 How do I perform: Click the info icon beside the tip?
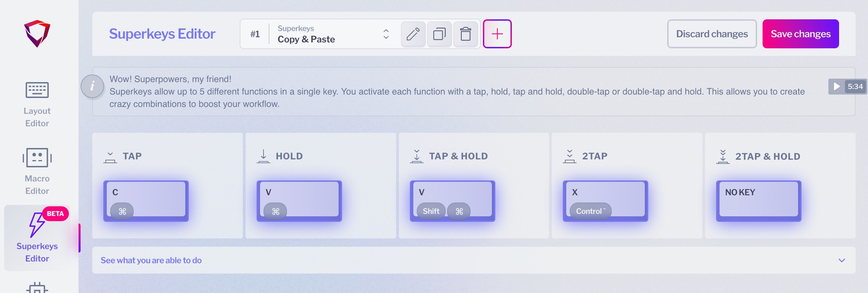click(x=92, y=86)
